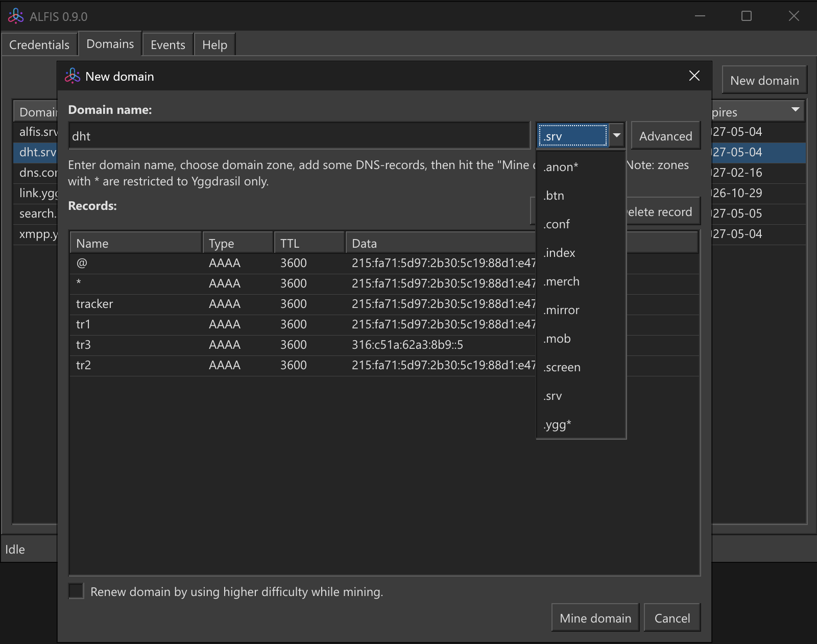Select alfis.srv in the main domain list

[x=36, y=132]
